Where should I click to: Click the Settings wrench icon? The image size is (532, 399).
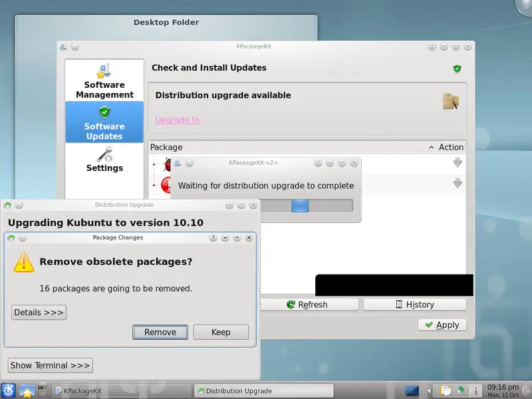[x=104, y=154]
